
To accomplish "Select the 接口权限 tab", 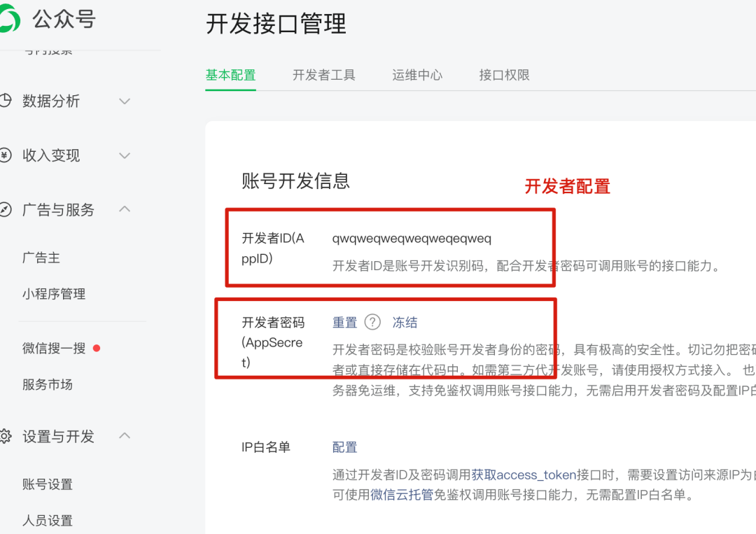I will [x=504, y=75].
